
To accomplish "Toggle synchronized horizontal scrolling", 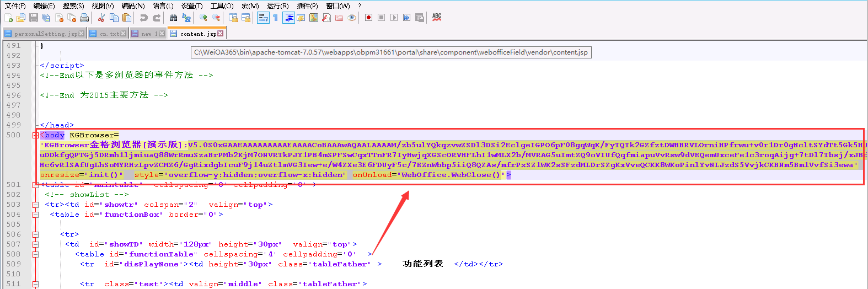I will [246, 18].
